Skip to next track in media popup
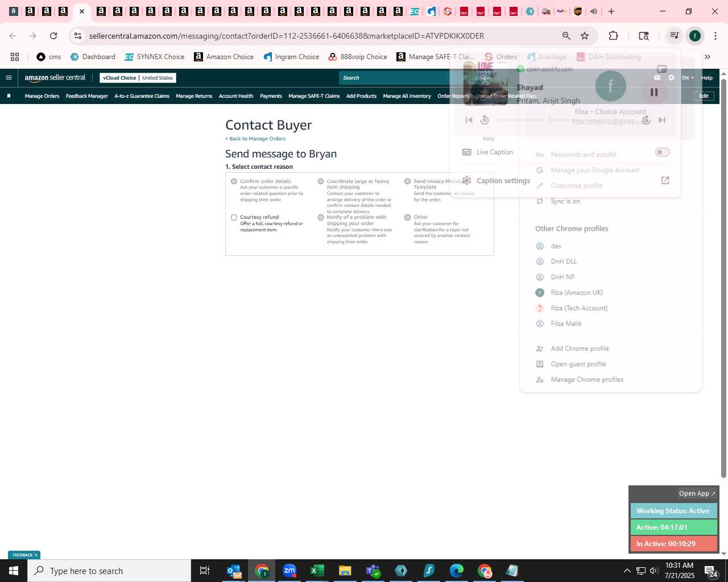 click(662, 120)
